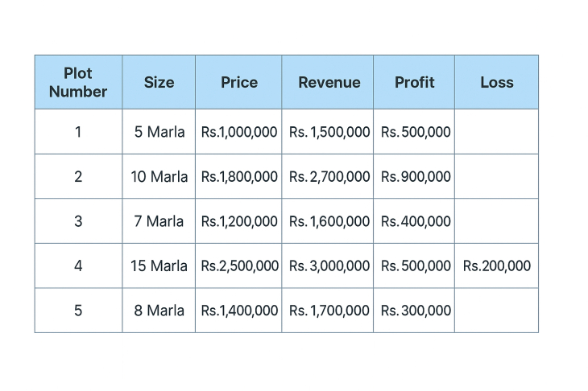588x391 pixels.
Task: Click the Profit header cell
Action: (x=414, y=82)
